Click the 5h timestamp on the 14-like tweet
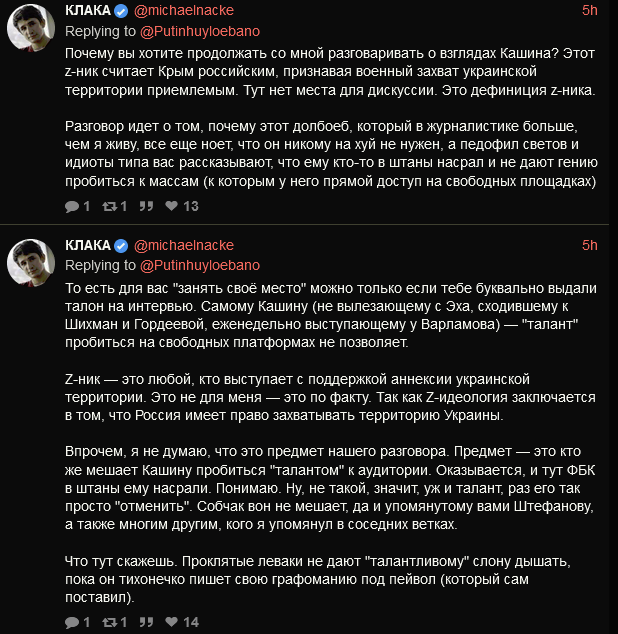Image resolution: width=618 pixels, height=634 pixels. pos(589,246)
